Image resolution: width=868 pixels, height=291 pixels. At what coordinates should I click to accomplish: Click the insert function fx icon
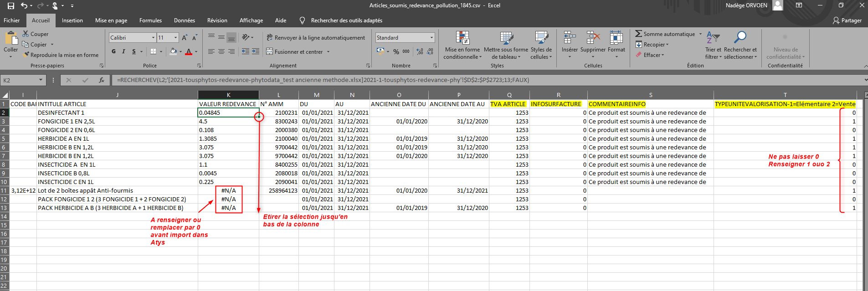coord(101,80)
